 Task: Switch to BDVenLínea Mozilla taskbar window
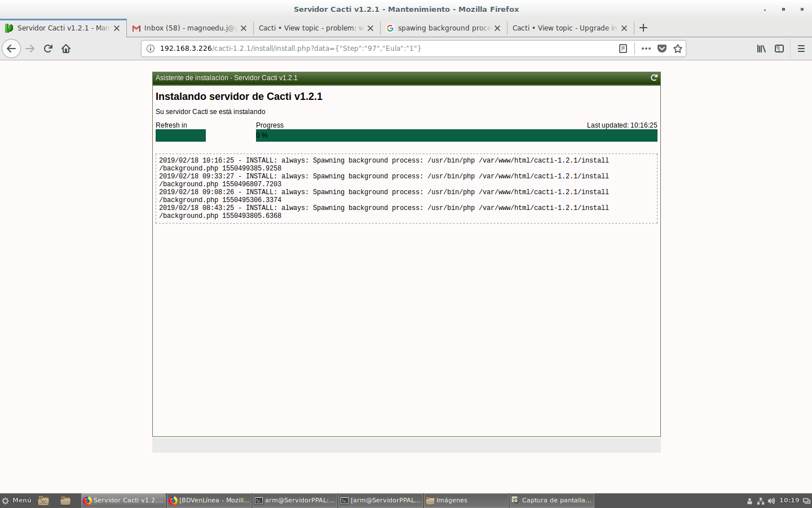click(209, 501)
